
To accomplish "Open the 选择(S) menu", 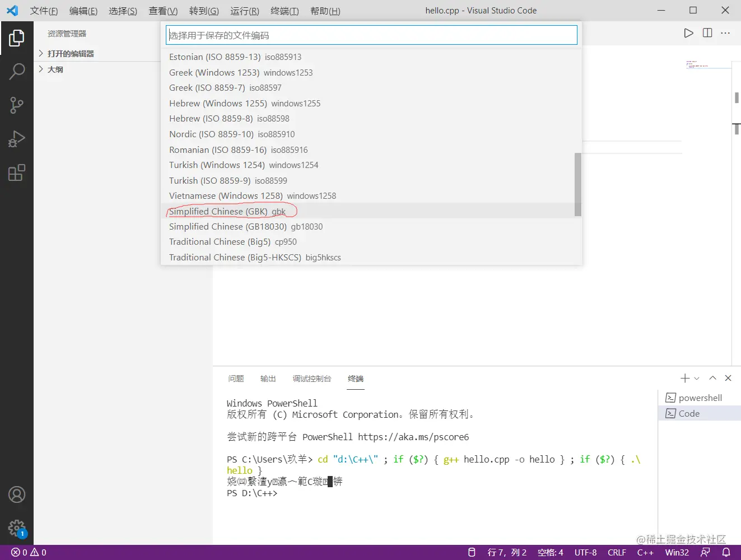I will [x=123, y=11].
